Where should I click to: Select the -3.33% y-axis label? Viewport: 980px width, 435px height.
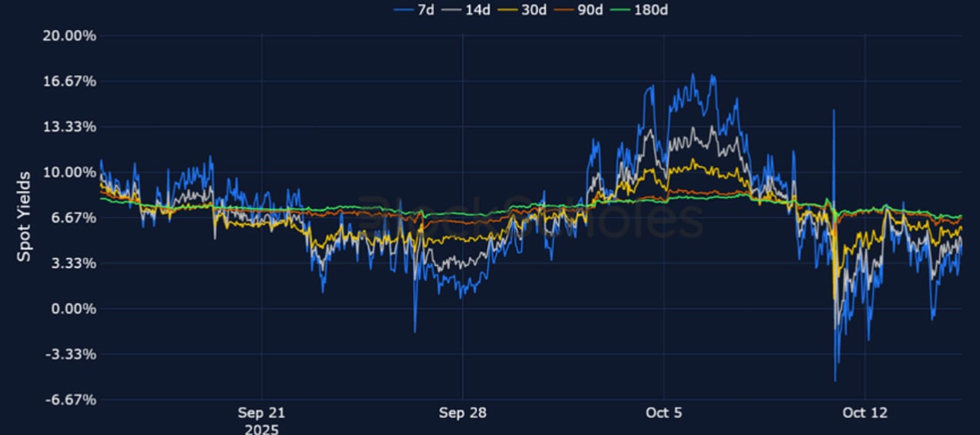[69, 354]
